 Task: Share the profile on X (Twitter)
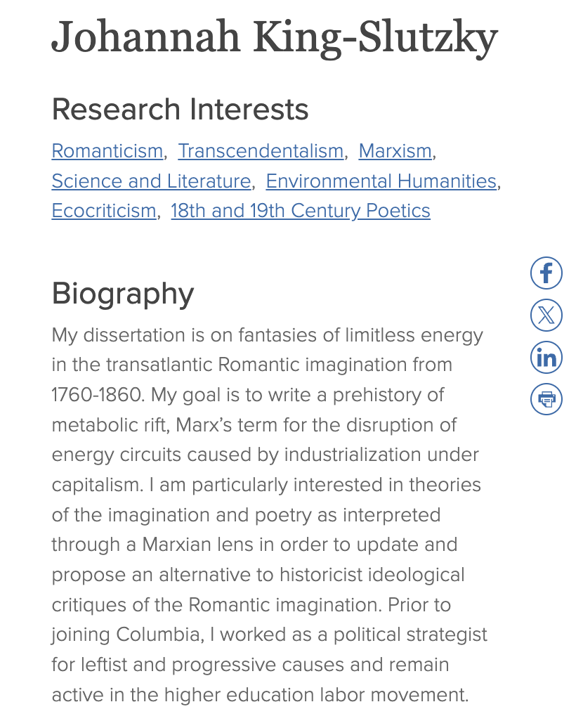tap(546, 315)
